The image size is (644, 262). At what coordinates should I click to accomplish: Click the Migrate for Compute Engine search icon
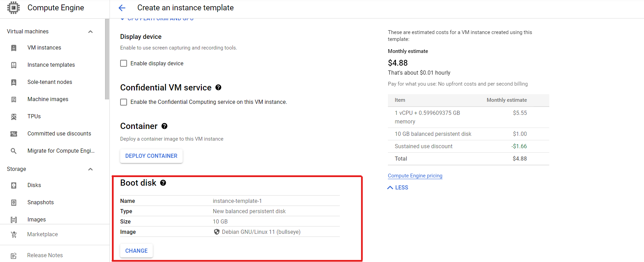point(14,151)
